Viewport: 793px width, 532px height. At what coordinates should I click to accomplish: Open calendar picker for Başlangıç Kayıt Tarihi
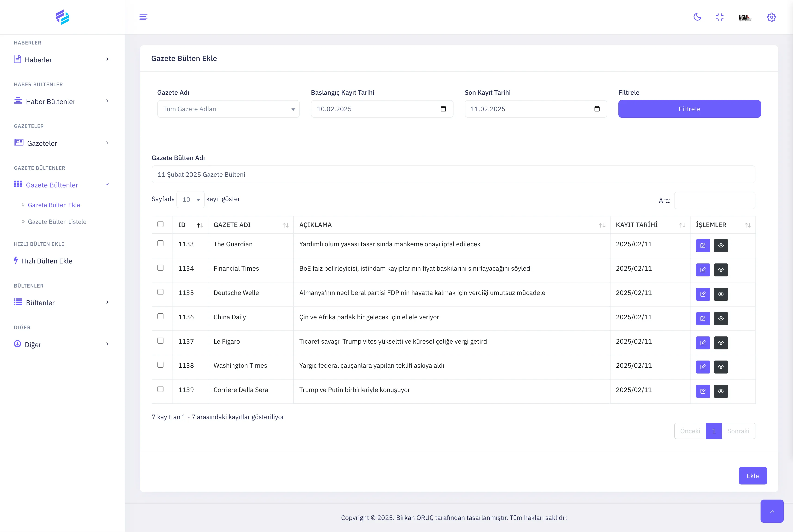click(x=443, y=109)
